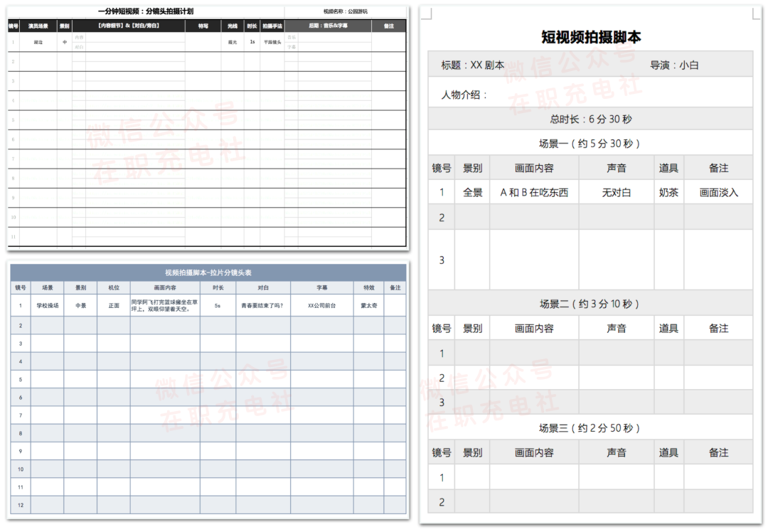Click the 学校操场 scene cell
This screenshot has height=532, width=768.
click(x=48, y=305)
